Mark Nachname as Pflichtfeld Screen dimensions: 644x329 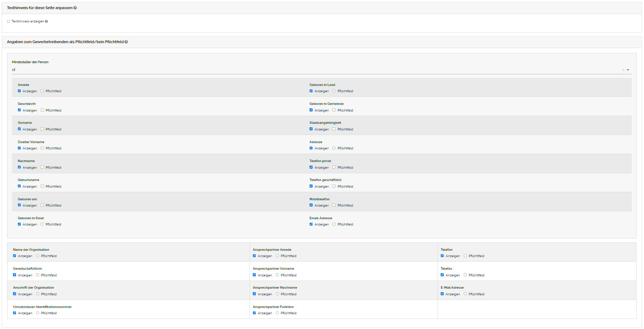(42, 167)
